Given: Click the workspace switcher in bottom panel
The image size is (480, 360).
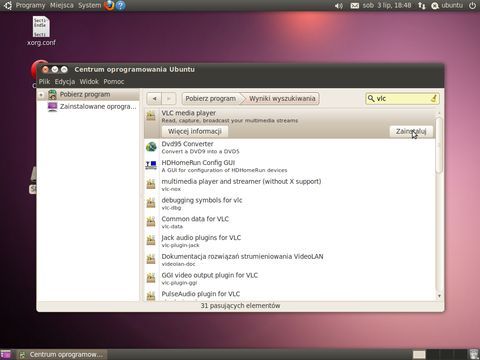Looking at the screenshot, I should [439, 354].
